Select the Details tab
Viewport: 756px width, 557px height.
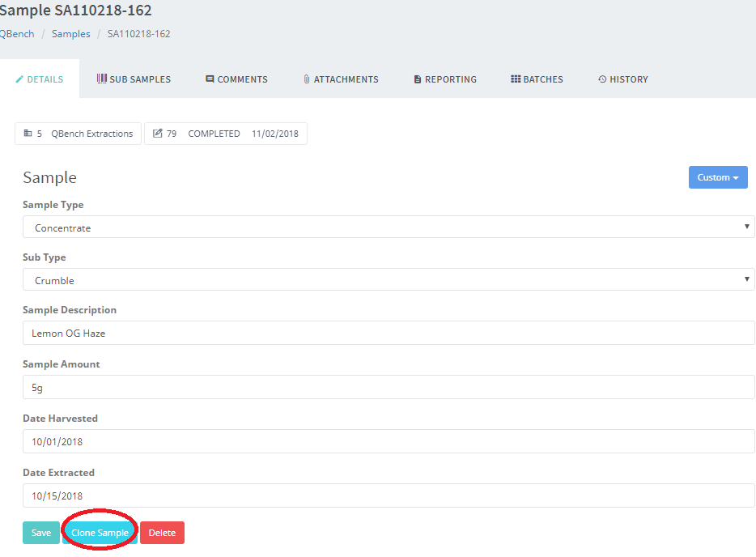[x=40, y=79]
